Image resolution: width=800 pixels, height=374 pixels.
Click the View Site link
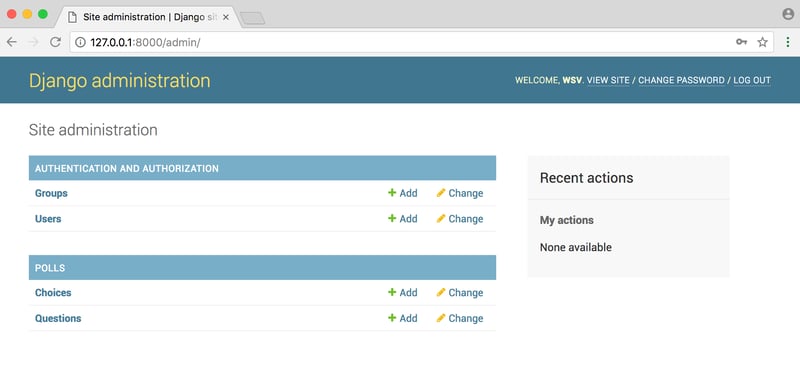click(608, 81)
